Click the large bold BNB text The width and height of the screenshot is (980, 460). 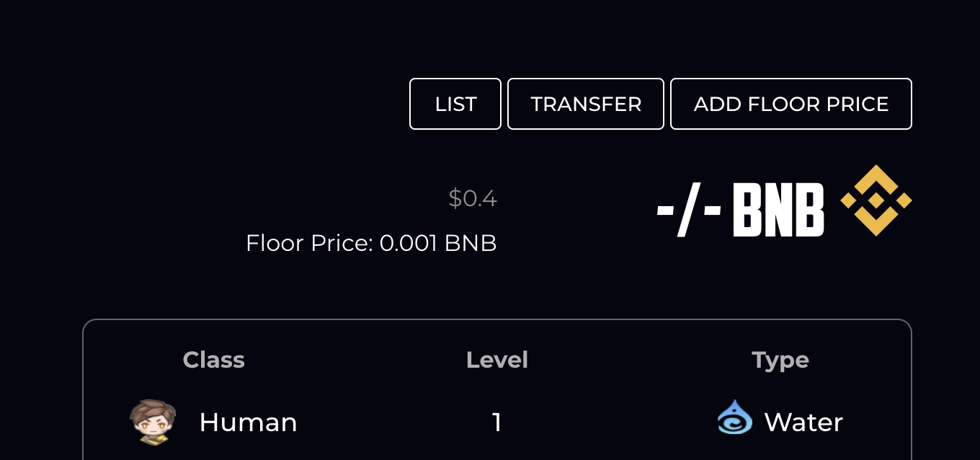[778, 210]
